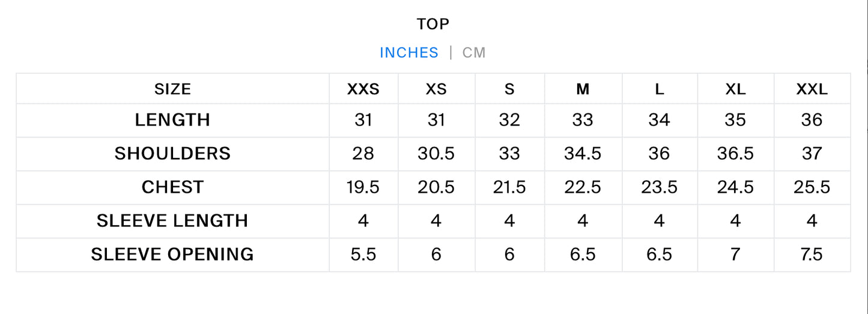Click the 25.5 chest value for XXL
The height and width of the screenshot is (314, 868).
point(812,187)
